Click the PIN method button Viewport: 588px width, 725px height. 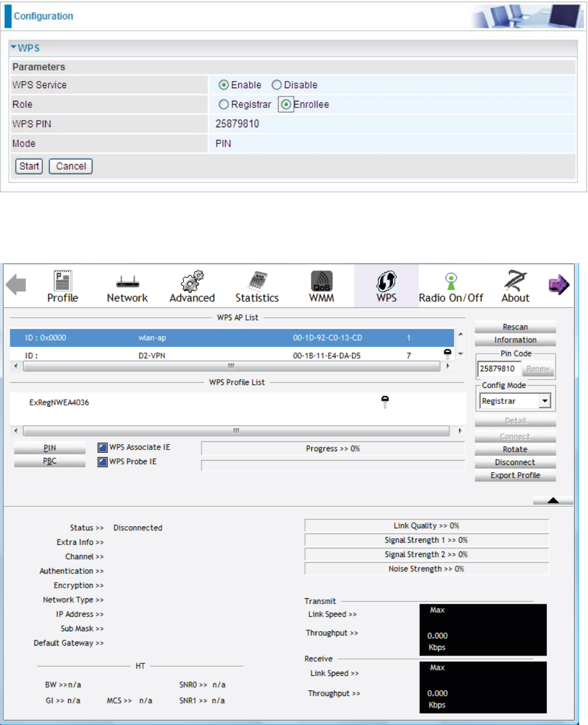[x=50, y=448]
